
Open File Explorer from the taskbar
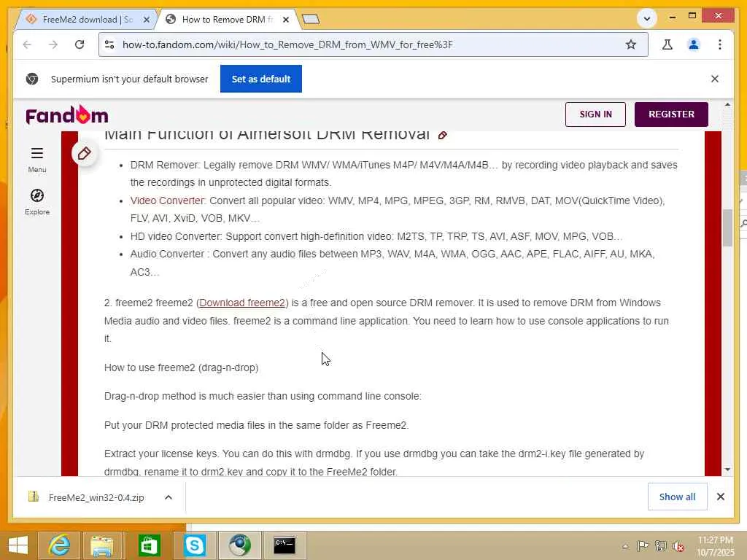pos(103,545)
